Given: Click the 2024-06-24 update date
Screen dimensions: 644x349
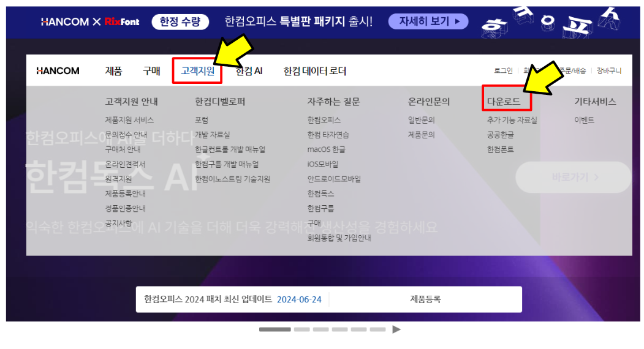Looking at the screenshot, I should [299, 299].
